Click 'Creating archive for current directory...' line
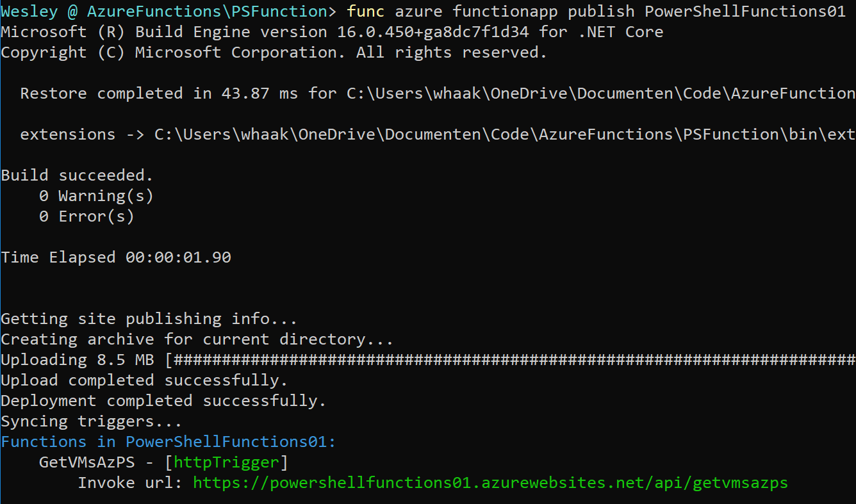The width and height of the screenshot is (856, 504). click(x=197, y=339)
